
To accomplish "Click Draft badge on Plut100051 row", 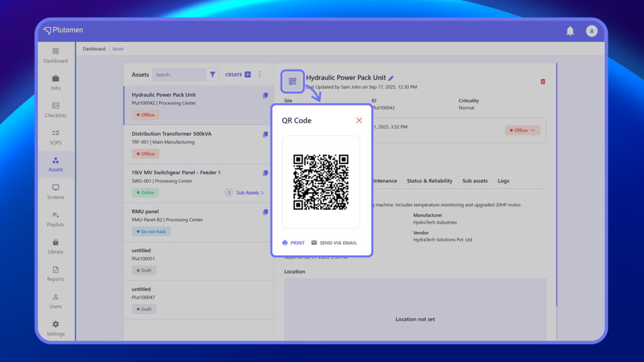I will click(144, 270).
